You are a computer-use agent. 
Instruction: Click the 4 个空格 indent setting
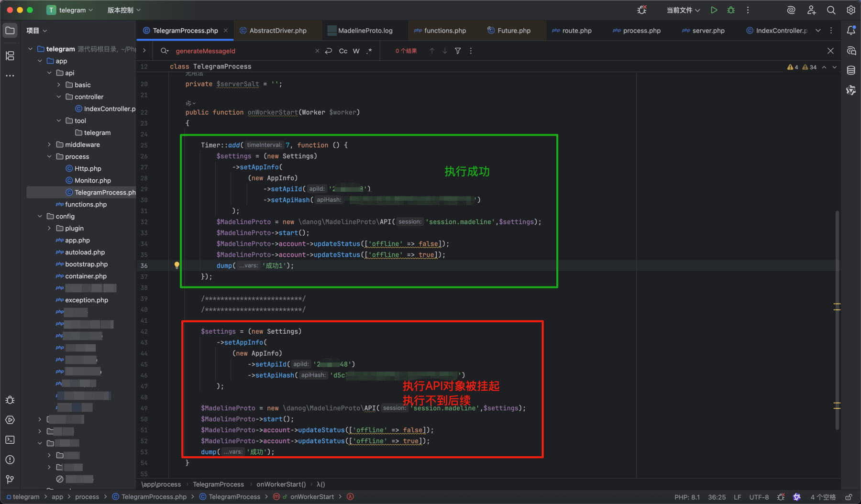coord(823,497)
